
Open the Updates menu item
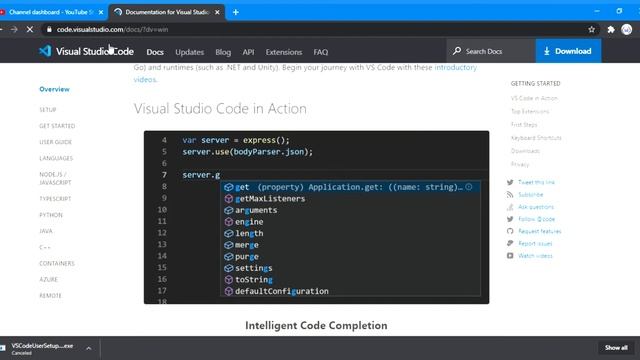click(189, 52)
